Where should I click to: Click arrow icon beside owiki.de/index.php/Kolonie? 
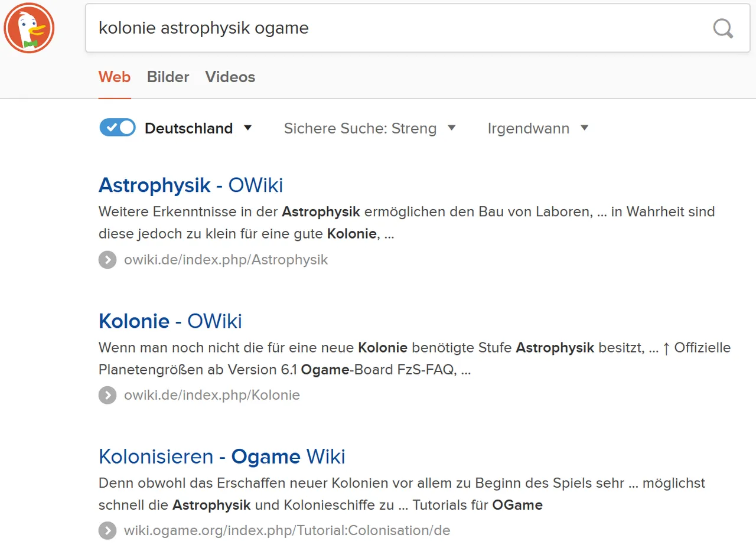[x=107, y=395]
